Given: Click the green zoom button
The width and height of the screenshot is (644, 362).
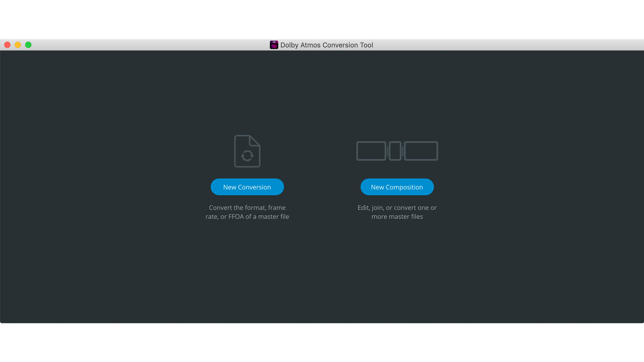Looking at the screenshot, I should point(28,45).
